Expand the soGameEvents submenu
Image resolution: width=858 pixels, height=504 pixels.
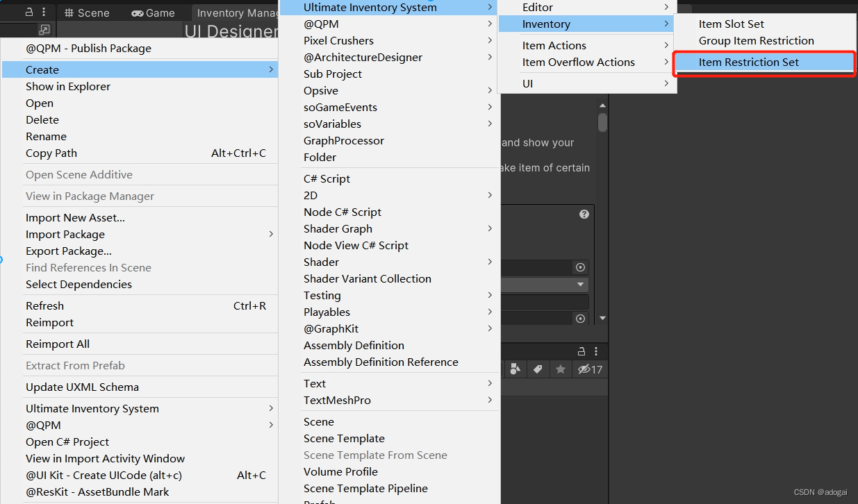pos(388,107)
